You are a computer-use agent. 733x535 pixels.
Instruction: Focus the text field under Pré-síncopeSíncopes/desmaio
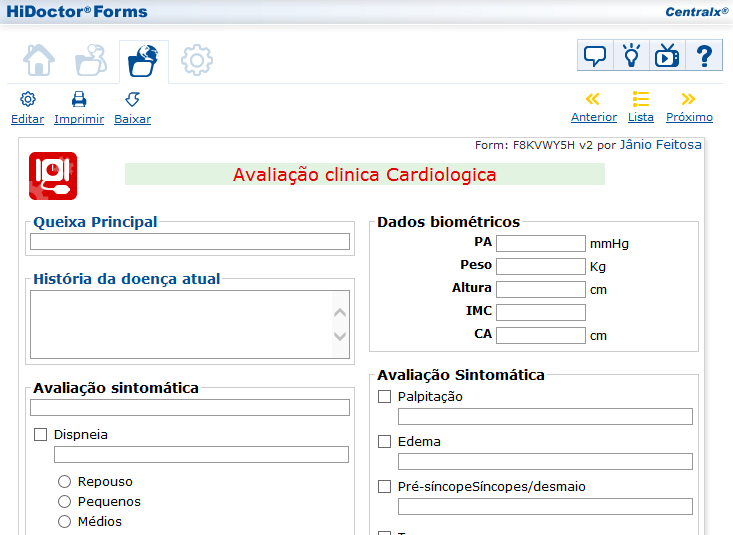(x=545, y=506)
